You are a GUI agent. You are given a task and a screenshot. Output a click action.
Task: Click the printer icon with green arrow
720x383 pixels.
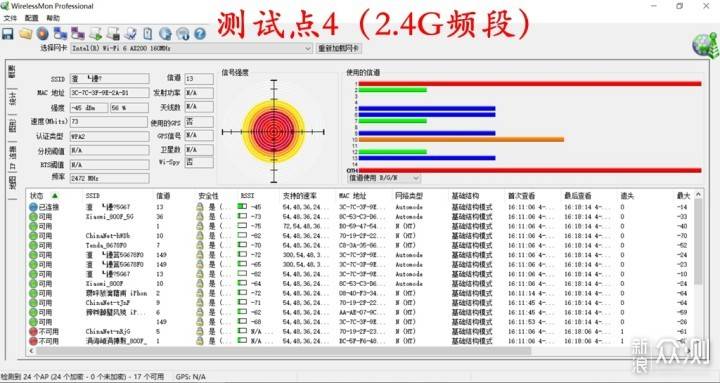(x=96, y=34)
